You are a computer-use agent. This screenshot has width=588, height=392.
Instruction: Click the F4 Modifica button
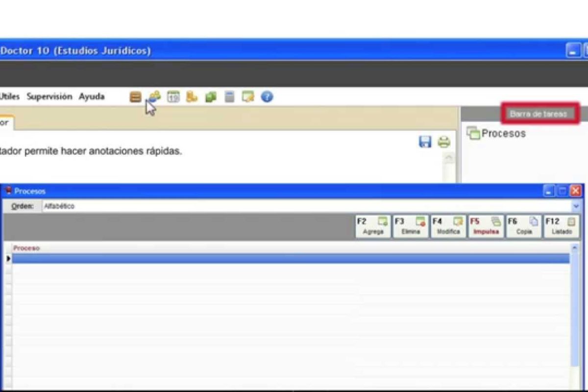coord(448,226)
